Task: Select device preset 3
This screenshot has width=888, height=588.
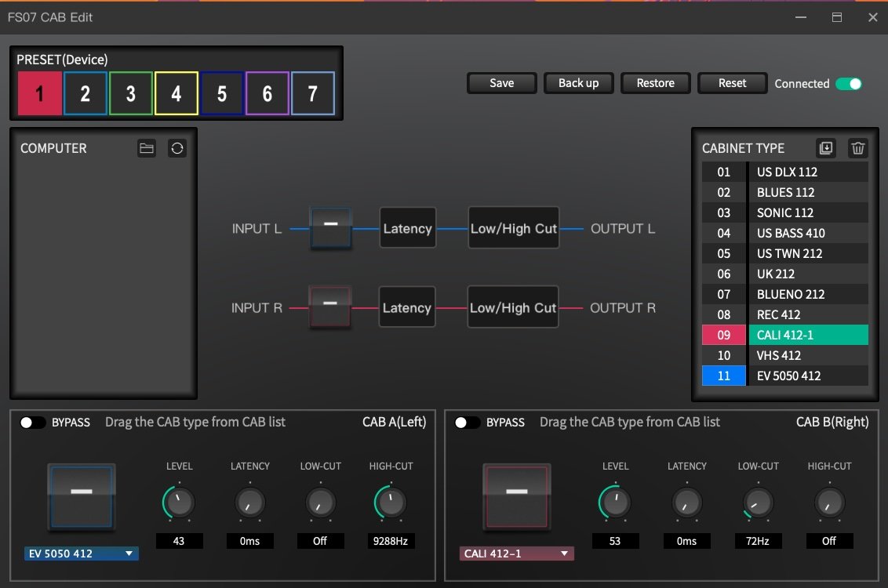Action: coord(131,93)
